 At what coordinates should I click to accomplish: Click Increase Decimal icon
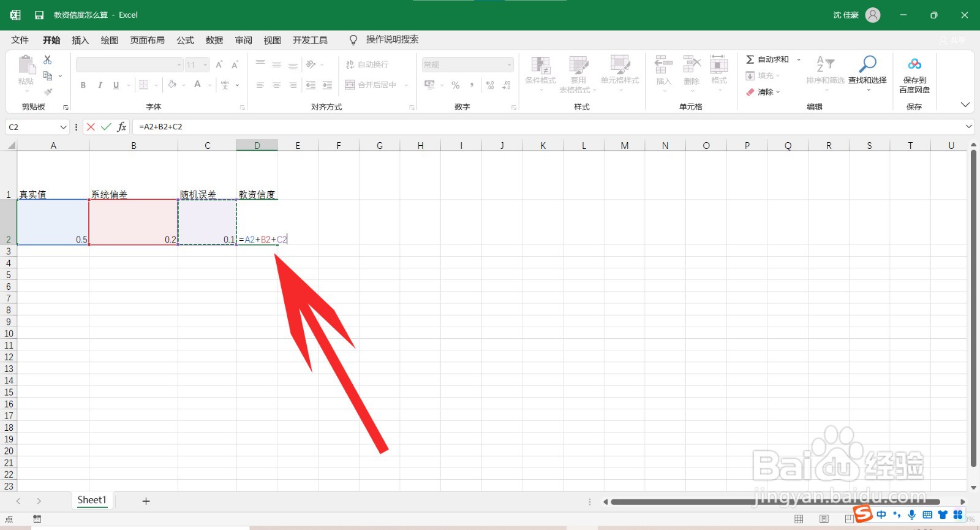tap(490, 85)
